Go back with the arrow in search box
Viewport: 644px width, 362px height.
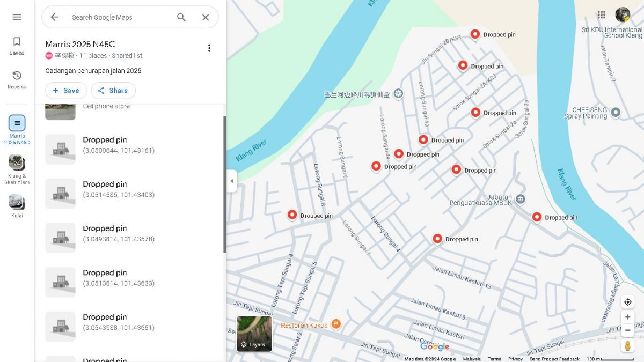54,17
